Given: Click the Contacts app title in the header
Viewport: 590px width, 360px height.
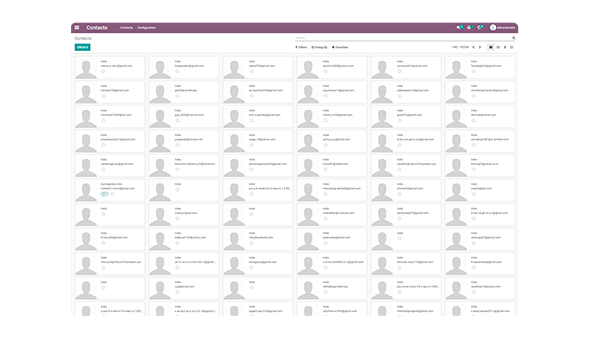Looking at the screenshot, I should 97,27.
